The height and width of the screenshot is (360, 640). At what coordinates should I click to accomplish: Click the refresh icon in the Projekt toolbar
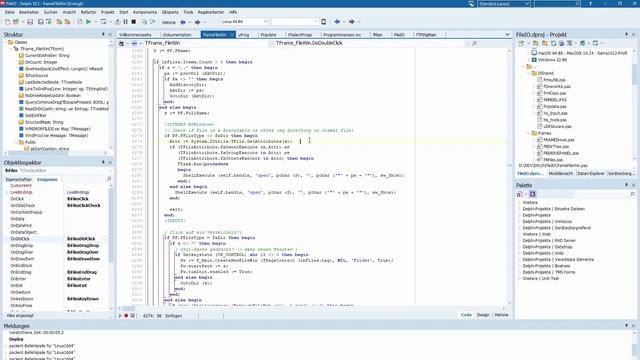pos(553,43)
